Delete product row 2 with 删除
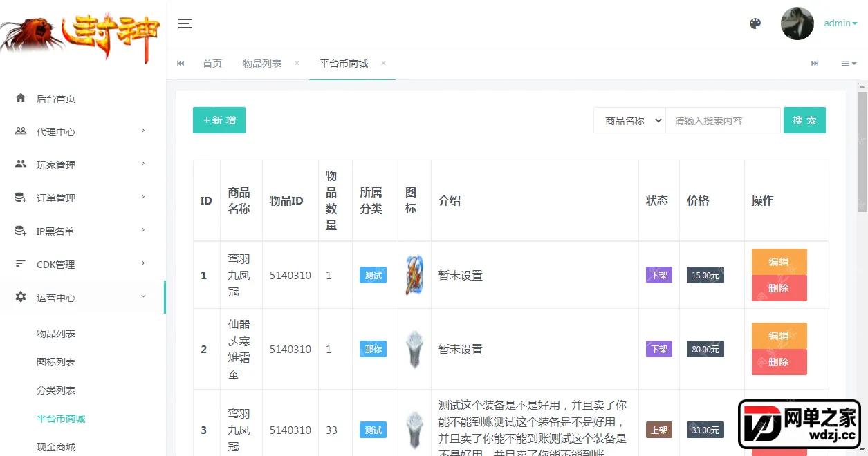This screenshot has width=868, height=456. coord(779,362)
